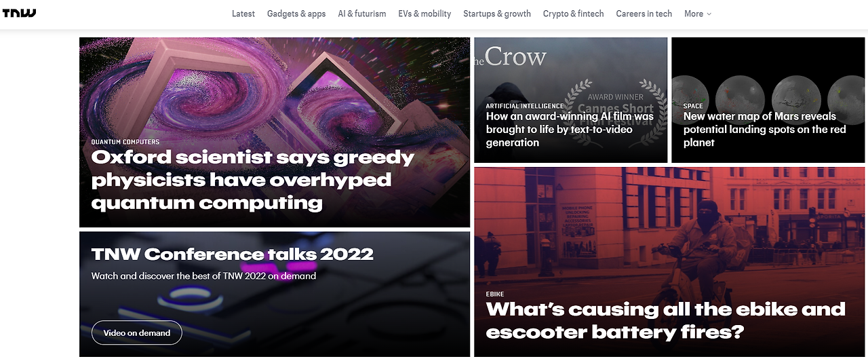Open TNW Conference talks 2022 heading

point(233,254)
